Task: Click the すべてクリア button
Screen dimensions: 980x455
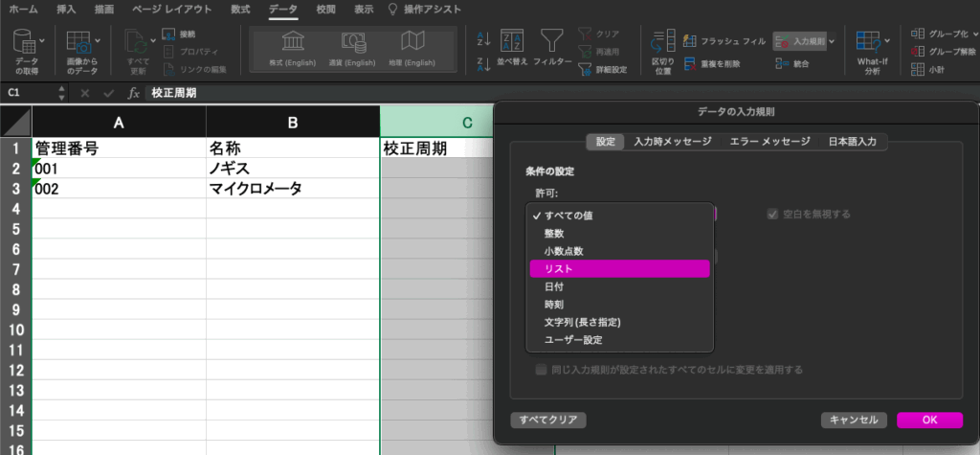Action: (x=548, y=420)
